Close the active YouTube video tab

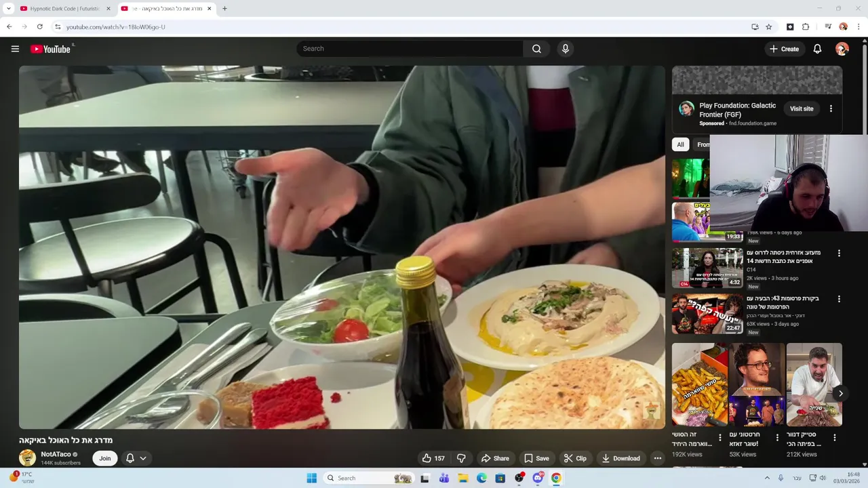tap(209, 9)
